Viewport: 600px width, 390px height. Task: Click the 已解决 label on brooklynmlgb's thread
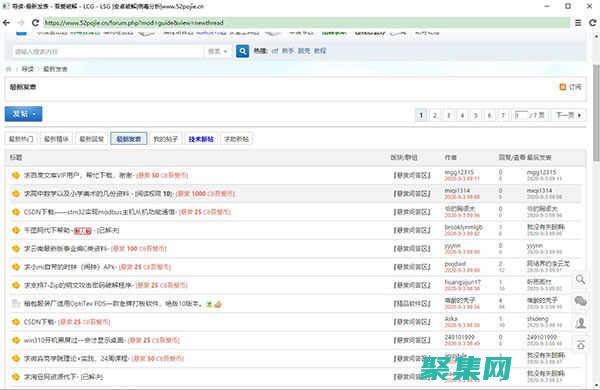(108, 230)
